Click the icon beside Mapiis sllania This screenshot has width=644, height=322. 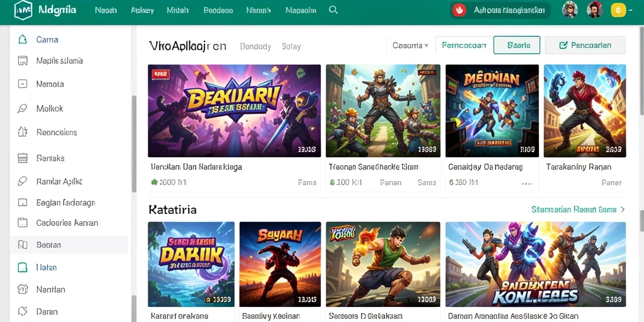click(23, 61)
